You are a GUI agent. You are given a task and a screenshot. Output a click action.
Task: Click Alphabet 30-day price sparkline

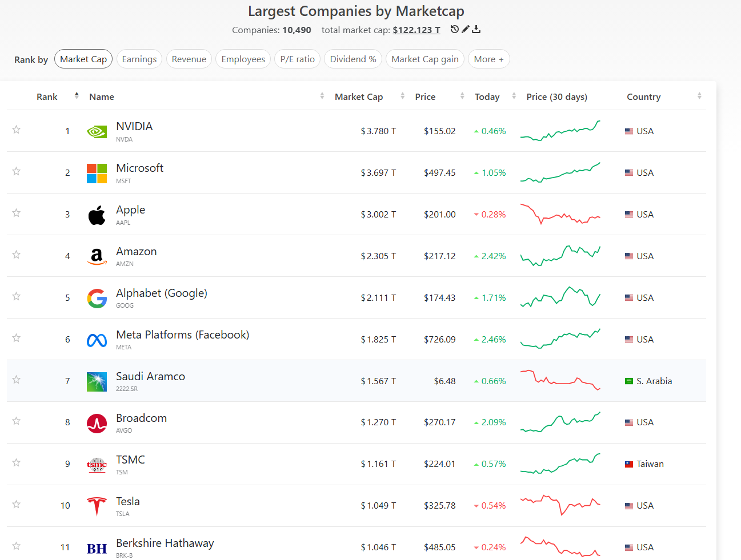[560, 297]
